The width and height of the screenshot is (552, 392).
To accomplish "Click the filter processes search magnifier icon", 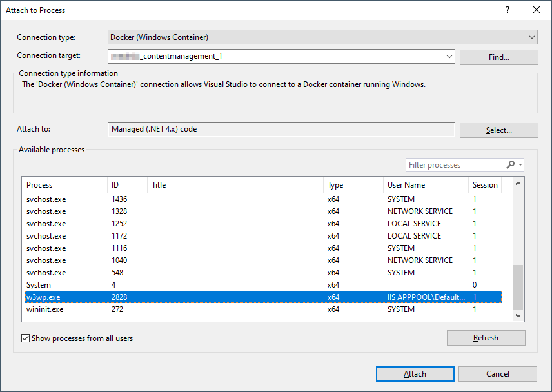I will pyautogui.click(x=510, y=164).
